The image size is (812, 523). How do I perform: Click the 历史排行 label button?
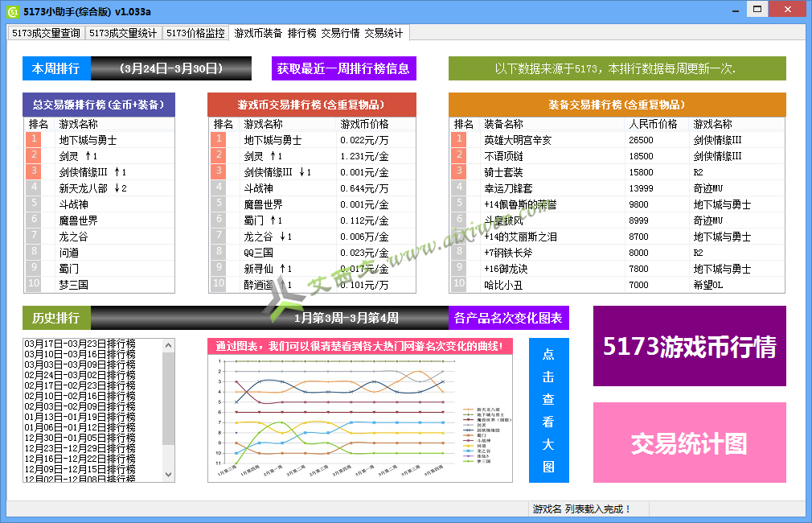56,318
